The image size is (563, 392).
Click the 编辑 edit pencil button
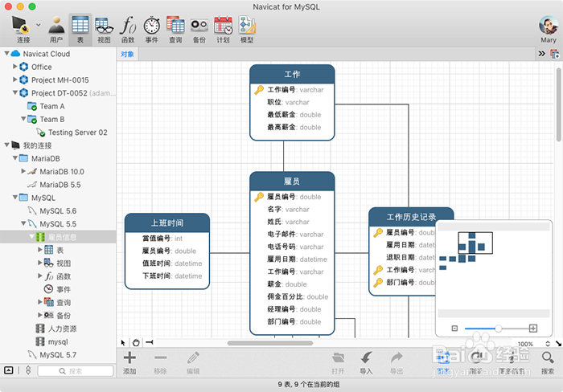pos(193,362)
